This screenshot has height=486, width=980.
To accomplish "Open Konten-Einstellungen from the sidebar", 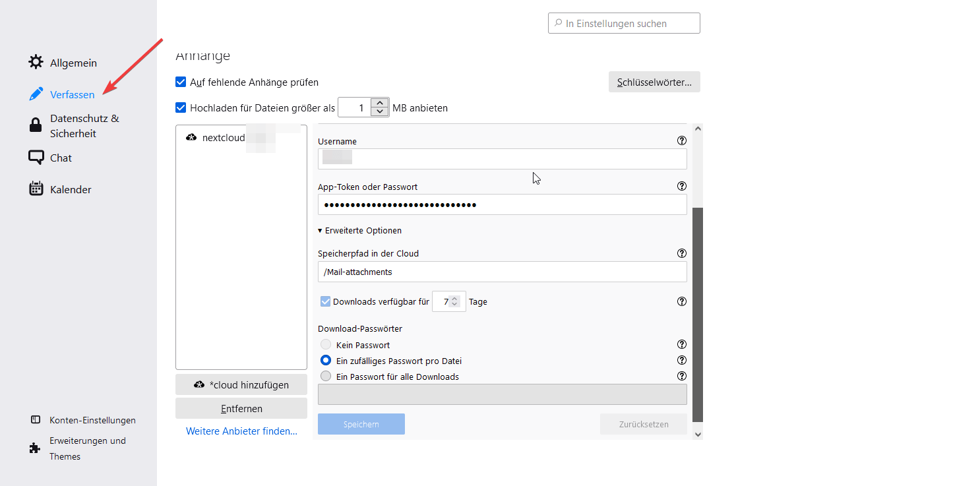I will pos(92,420).
